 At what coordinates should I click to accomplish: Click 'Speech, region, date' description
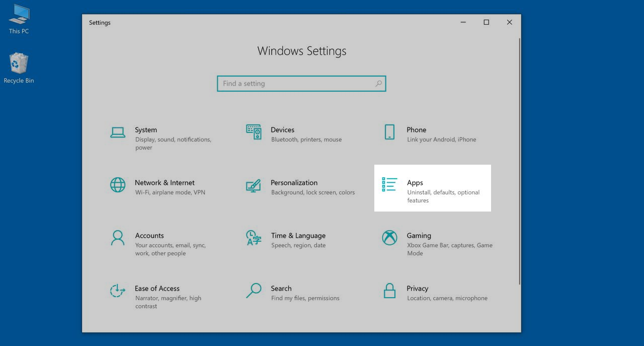pyautogui.click(x=298, y=245)
